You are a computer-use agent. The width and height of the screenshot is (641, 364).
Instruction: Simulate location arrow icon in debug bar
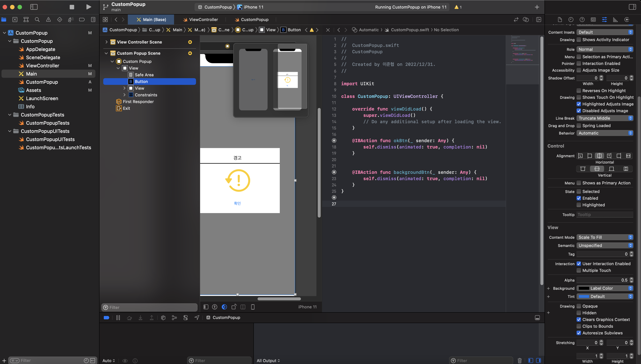tap(197, 317)
